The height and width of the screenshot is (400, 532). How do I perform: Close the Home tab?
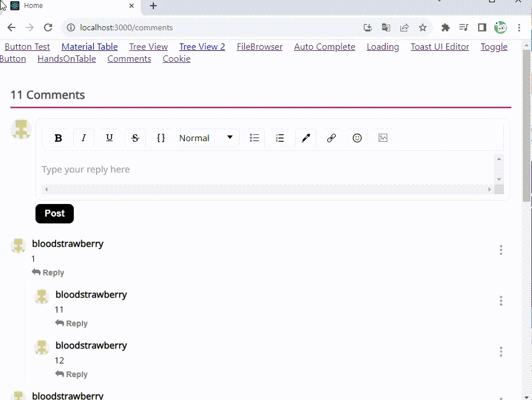click(x=132, y=6)
